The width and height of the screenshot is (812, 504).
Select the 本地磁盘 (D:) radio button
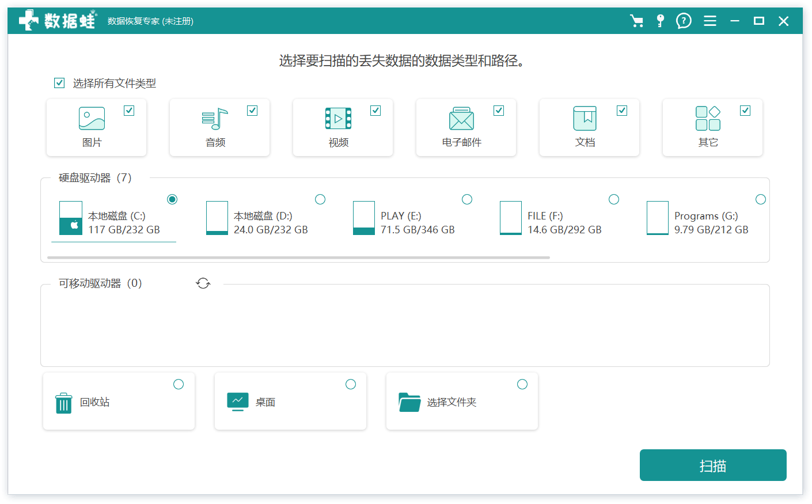tap(320, 199)
